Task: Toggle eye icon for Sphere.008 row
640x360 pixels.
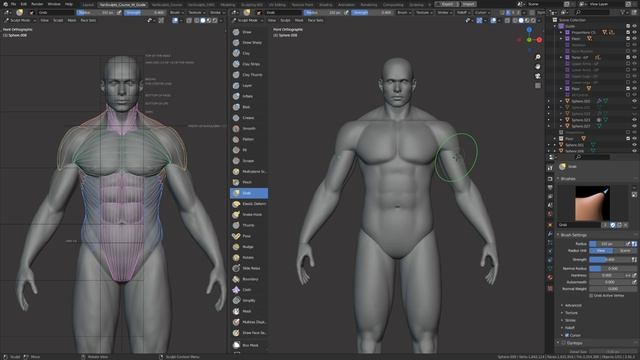Action: [x=634, y=151]
